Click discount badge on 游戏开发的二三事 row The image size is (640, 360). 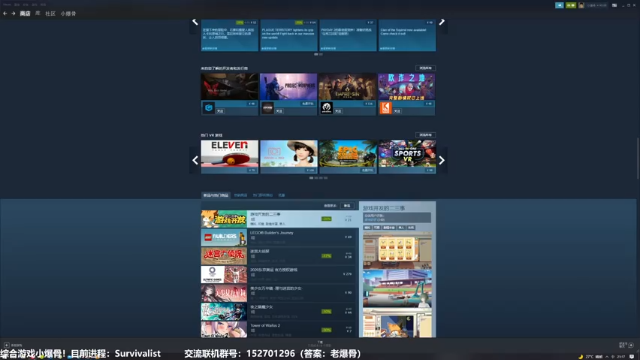pos(326,219)
